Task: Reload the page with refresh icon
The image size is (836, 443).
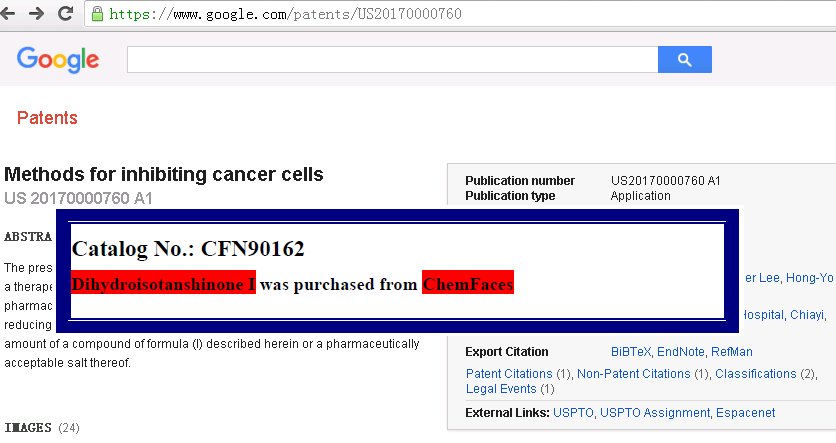Action: [65, 13]
